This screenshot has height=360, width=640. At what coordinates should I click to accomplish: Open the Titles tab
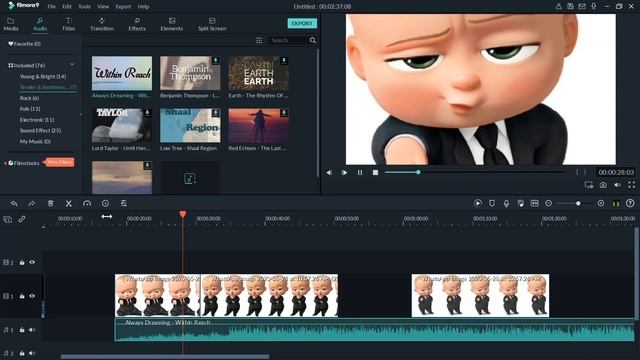point(68,24)
